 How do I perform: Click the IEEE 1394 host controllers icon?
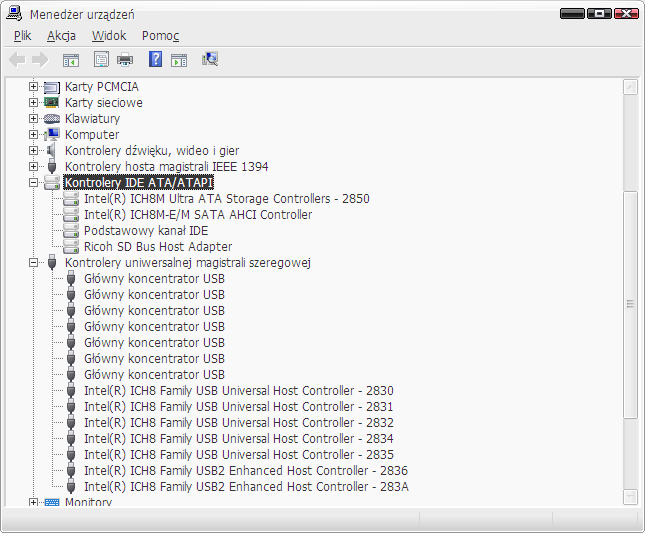point(52,167)
